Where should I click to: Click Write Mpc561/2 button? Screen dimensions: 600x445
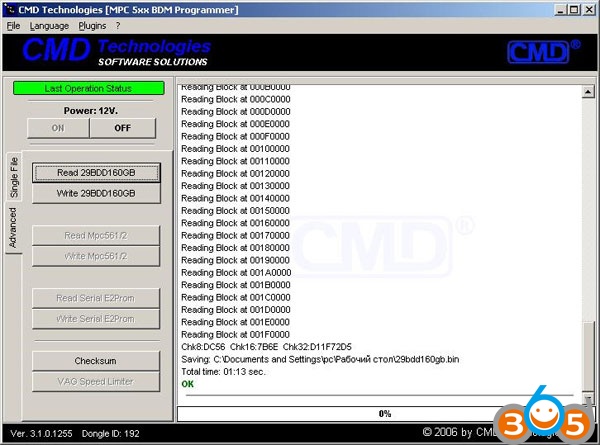coord(96,256)
